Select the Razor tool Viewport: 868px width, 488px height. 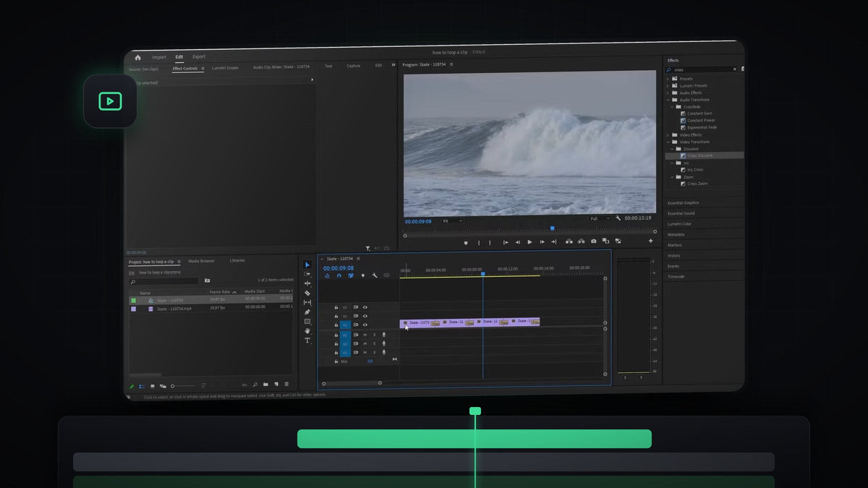point(307,293)
